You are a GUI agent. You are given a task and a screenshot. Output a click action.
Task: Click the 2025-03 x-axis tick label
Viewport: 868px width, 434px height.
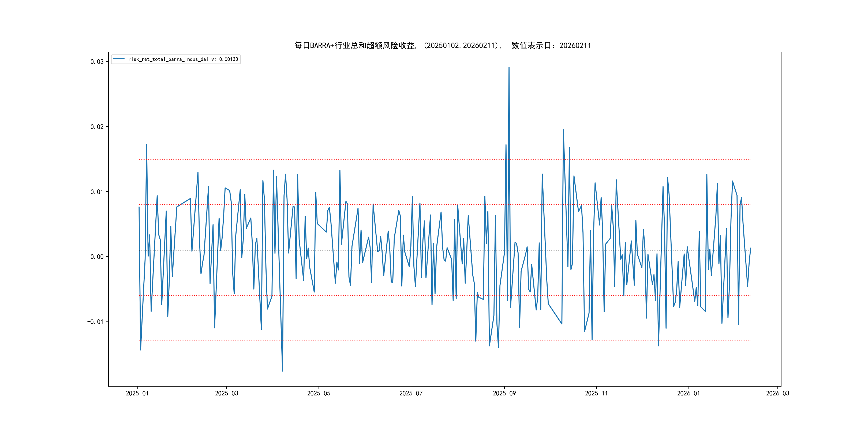(226, 393)
